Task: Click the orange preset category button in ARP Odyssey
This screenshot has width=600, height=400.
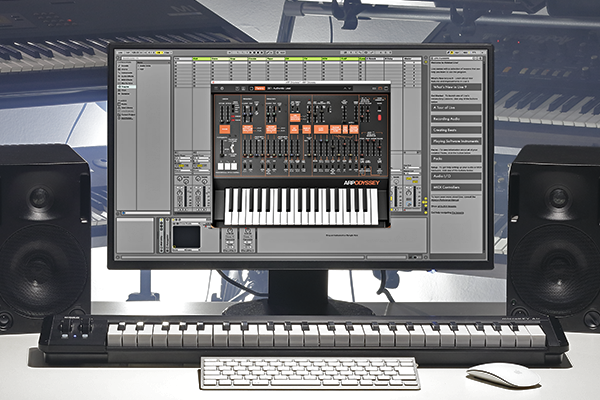Action: [x=259, y=88]
